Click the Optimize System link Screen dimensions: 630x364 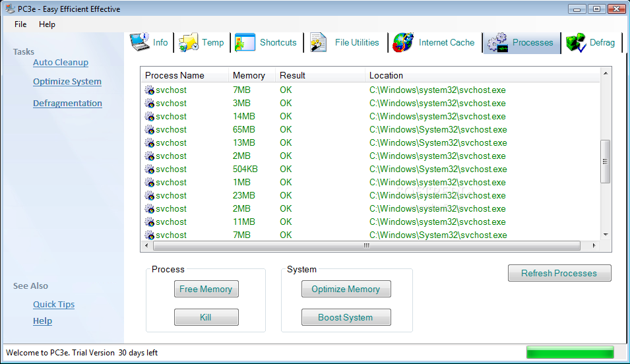67,82
